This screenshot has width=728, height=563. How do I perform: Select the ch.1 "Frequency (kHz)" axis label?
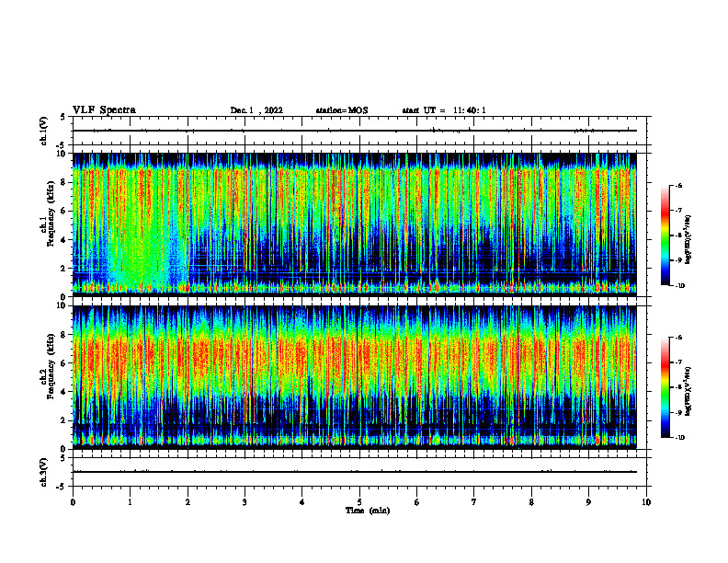tap(51, 213)
